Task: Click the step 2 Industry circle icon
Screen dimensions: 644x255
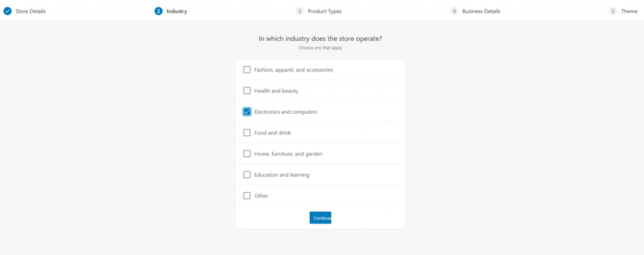Action: (158, 11)
